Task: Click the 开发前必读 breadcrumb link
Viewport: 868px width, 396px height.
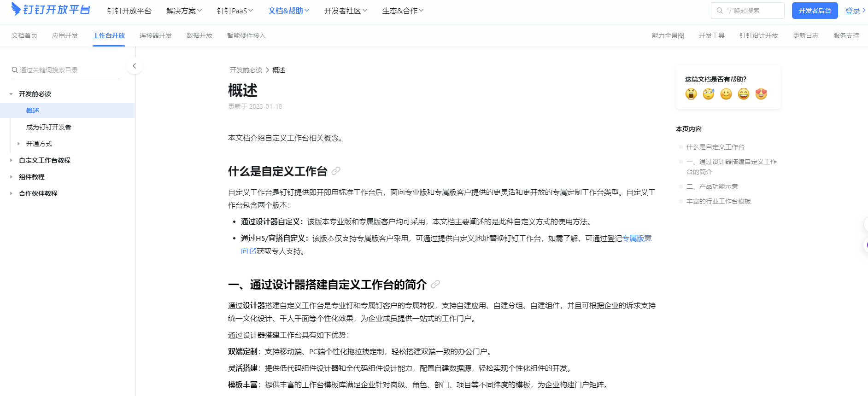Action: [246, 70]
